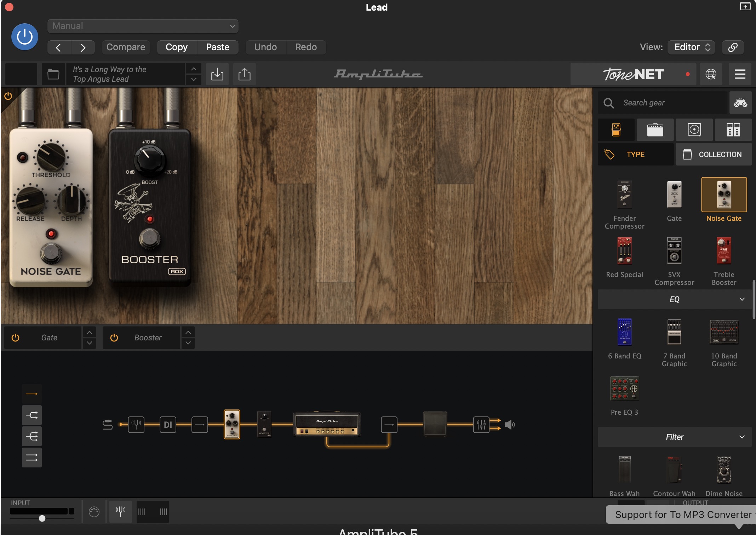
Task: Click the Gate slot up arrow
Action: (x=89, y=332)
